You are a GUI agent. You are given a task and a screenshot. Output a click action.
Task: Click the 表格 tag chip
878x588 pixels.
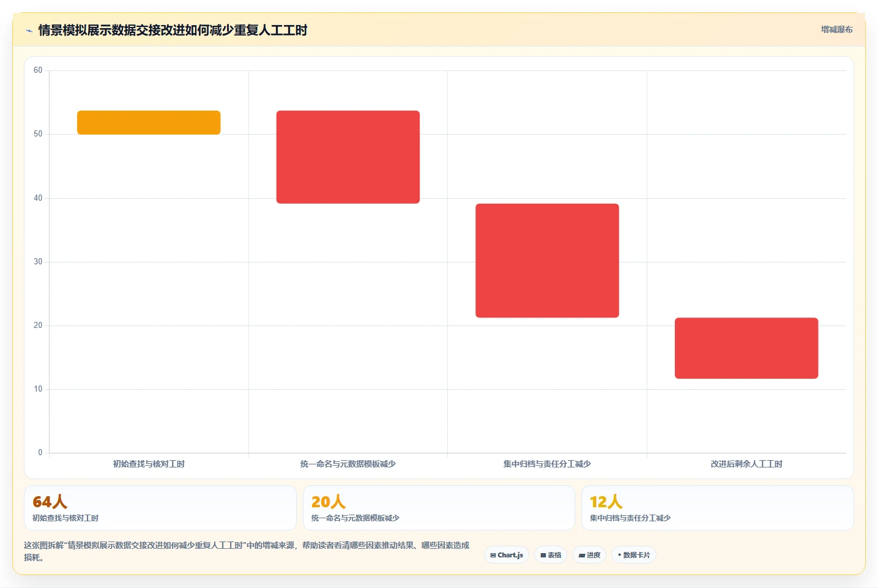[551, 555]
